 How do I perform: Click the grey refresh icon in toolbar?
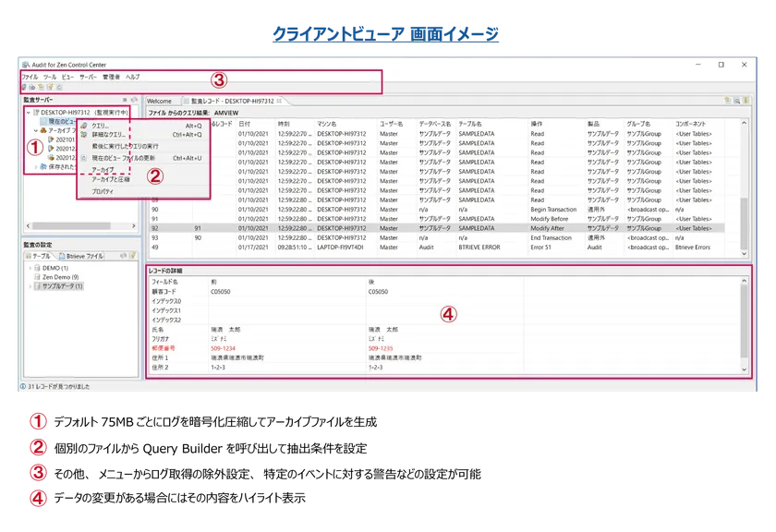(x=59, y=87)
